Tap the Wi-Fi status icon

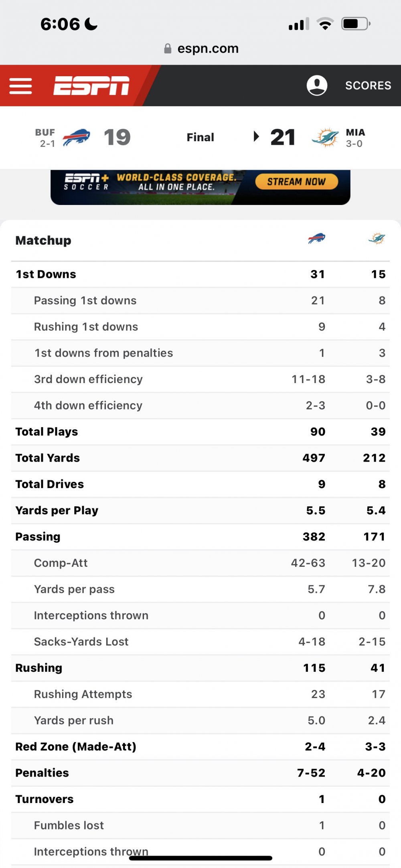coord(325,24)
